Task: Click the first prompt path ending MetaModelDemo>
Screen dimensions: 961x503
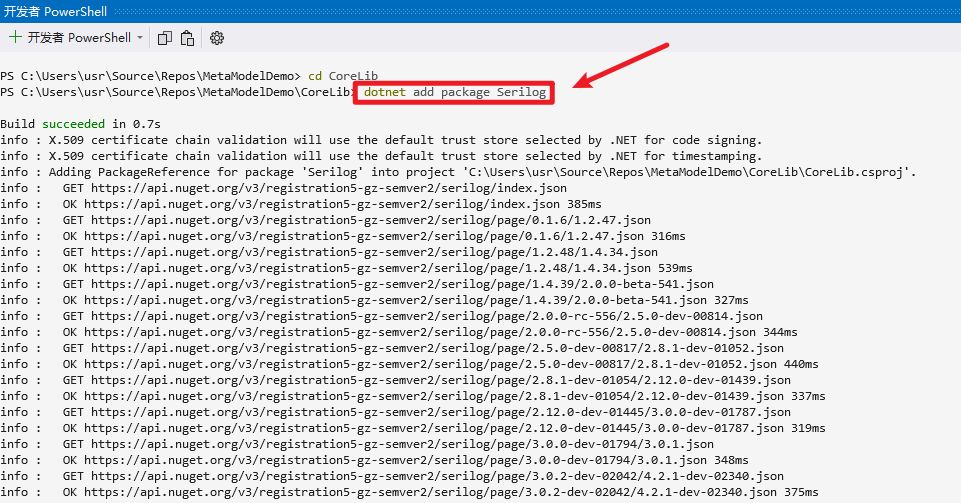Action: coord(151,76)
